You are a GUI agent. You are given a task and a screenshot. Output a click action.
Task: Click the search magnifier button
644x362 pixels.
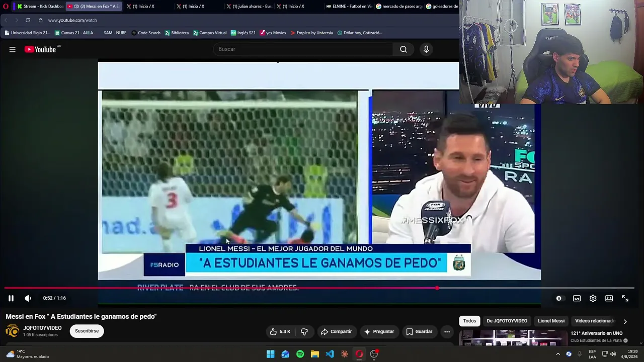(403, 49)
